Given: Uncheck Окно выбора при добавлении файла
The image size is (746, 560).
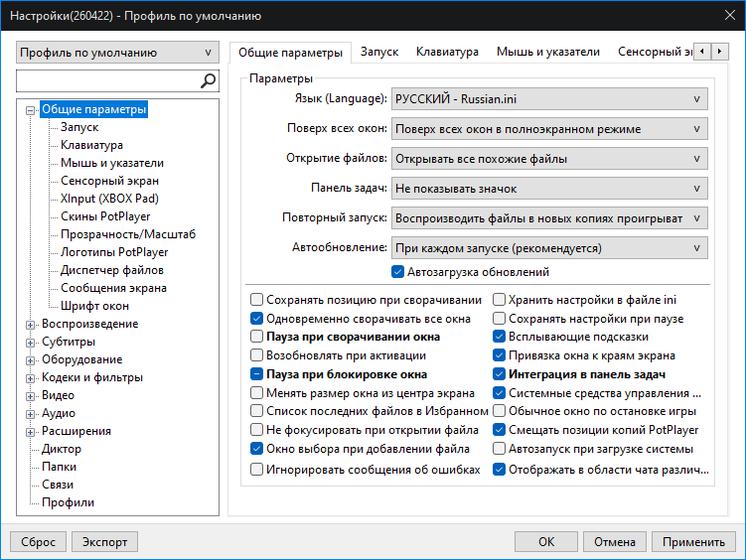Looking at the screenshot, I should point(256,448).
